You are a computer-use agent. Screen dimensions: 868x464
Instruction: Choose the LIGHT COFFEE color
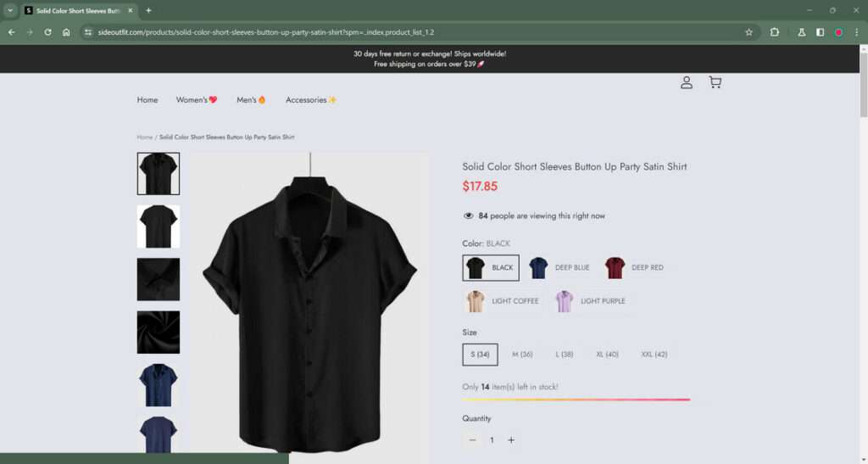[502, 301]
